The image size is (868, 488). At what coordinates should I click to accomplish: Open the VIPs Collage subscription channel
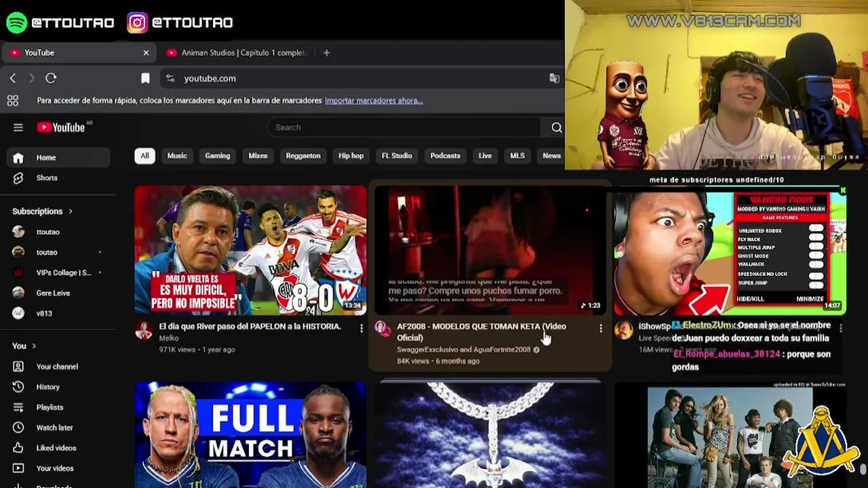coord(58,273)
